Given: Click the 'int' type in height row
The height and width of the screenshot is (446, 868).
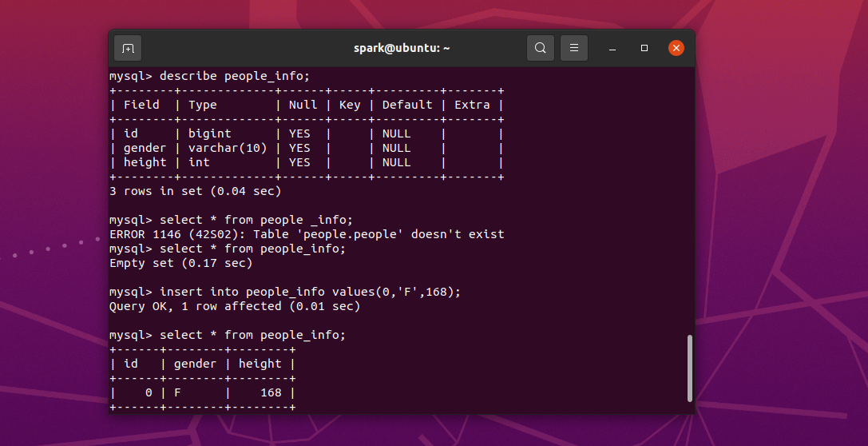Looking at the screenshot, I should tap(199, 162).
